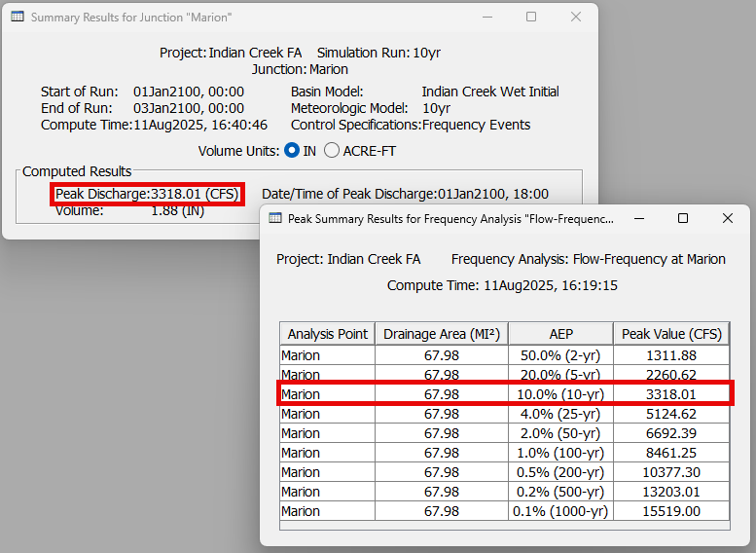Click the Drainage Area (MI²) column header
This screenshot has width=756, height=553.
point(442,334)
